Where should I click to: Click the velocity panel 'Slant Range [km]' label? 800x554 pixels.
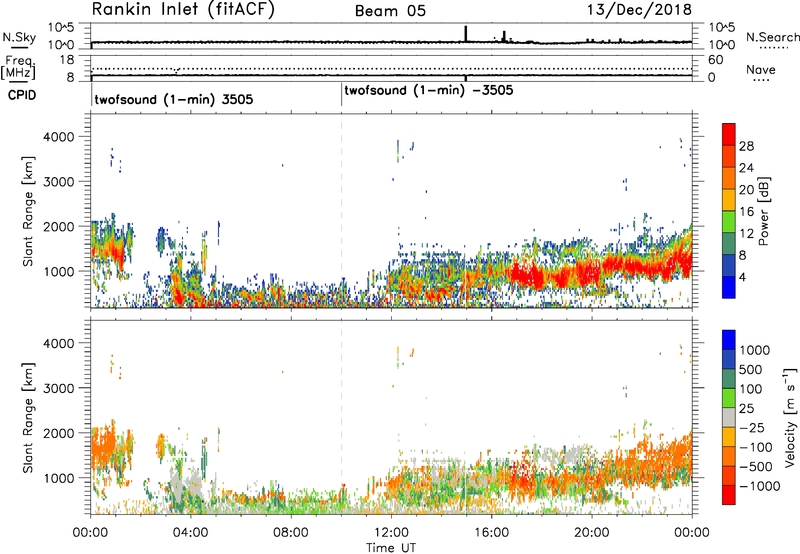(28, 418)
